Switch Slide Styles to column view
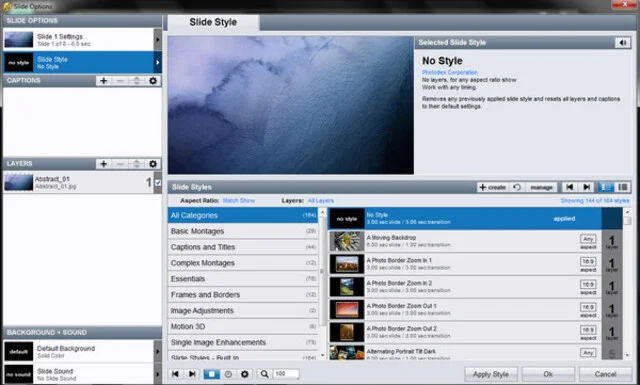 pyautogui.click(x=622, y=187)
